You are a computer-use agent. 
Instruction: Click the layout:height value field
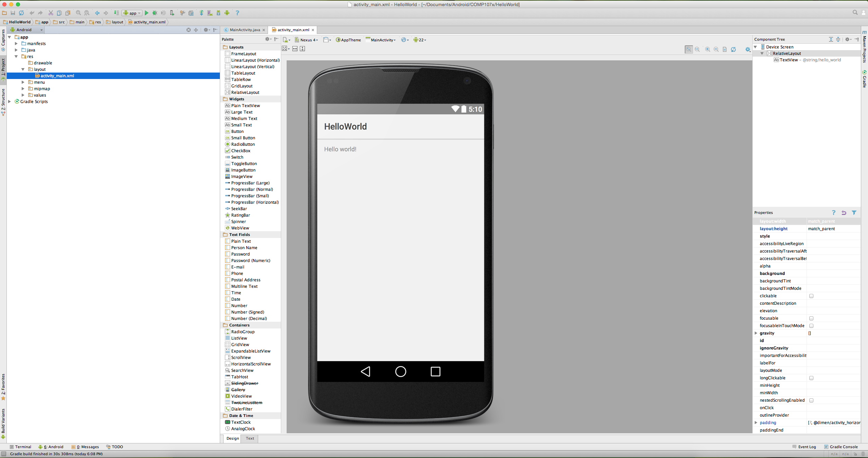[x=833, y=229]
